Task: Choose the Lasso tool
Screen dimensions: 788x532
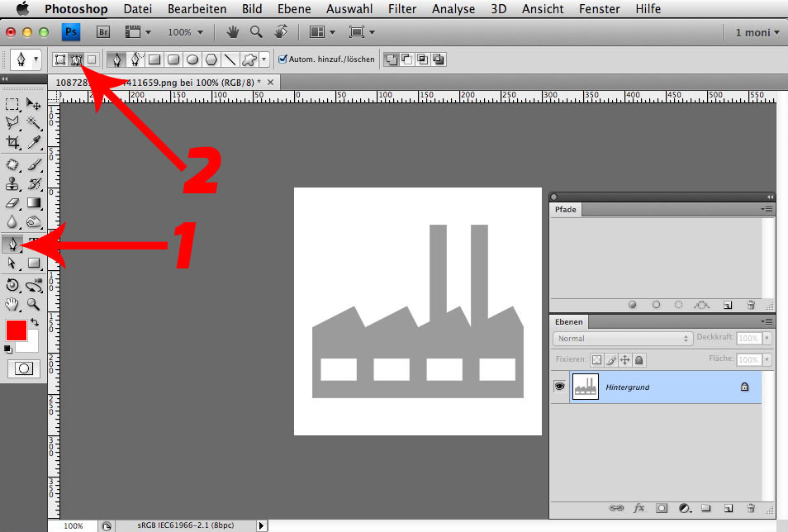Action: pos(12,123)
